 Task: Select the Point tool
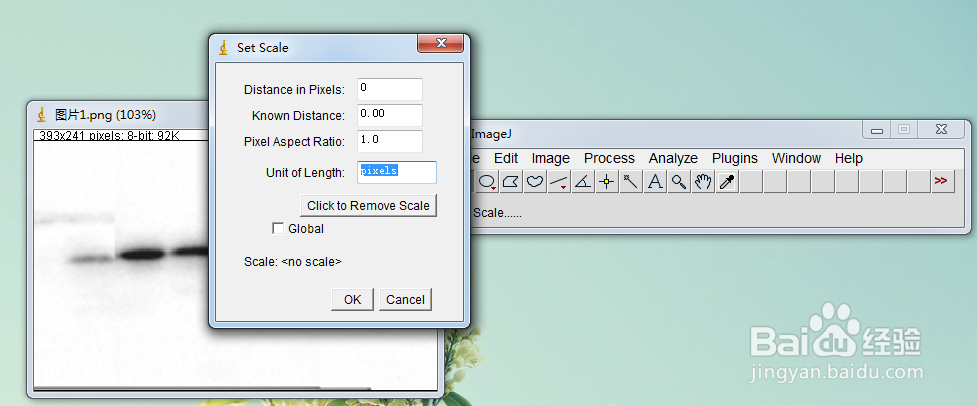[606, 181]
